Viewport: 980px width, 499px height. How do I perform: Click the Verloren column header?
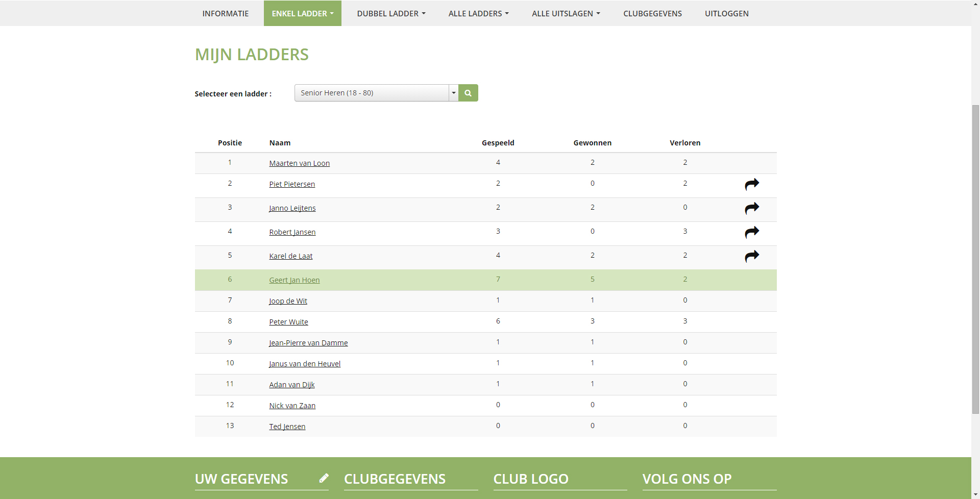coord(685,143)
